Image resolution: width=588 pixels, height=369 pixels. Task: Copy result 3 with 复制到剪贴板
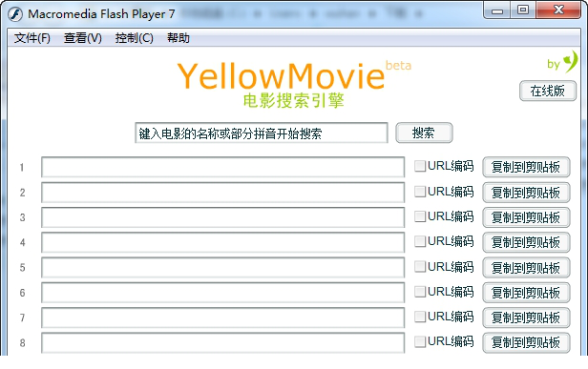point(526,217)
